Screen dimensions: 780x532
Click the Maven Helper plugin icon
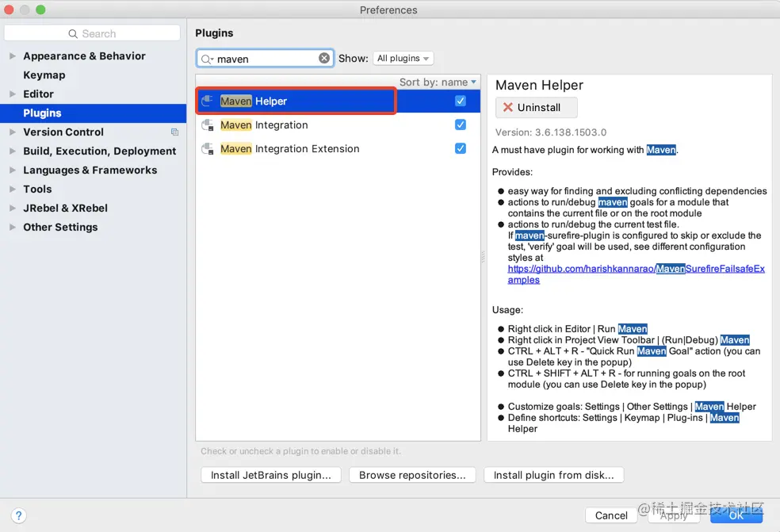pyautogui.click(x=208, y=101)
